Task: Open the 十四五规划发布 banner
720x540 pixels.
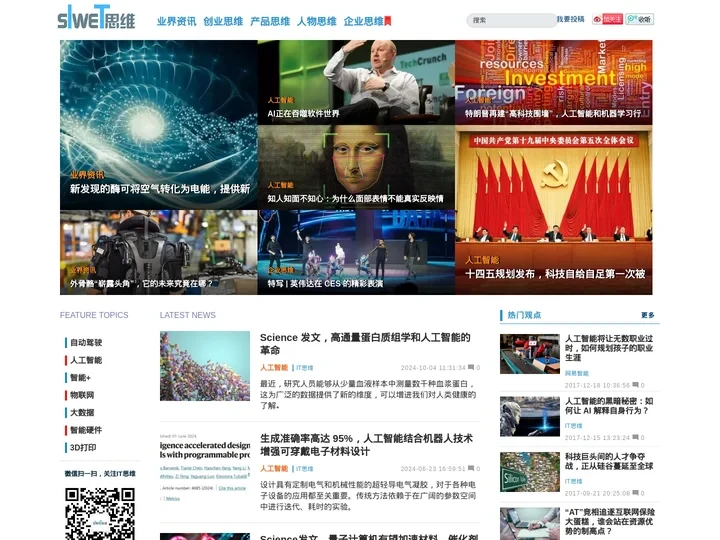Action: click(554, 210)
